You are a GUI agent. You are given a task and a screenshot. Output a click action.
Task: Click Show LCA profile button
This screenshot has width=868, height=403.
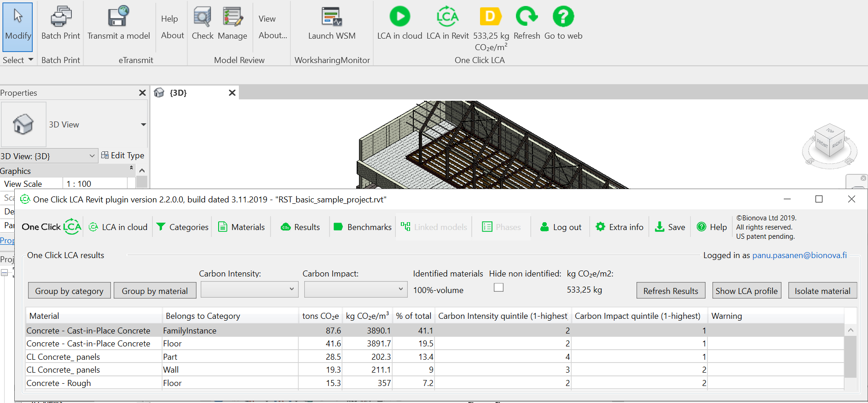point(746,291)
